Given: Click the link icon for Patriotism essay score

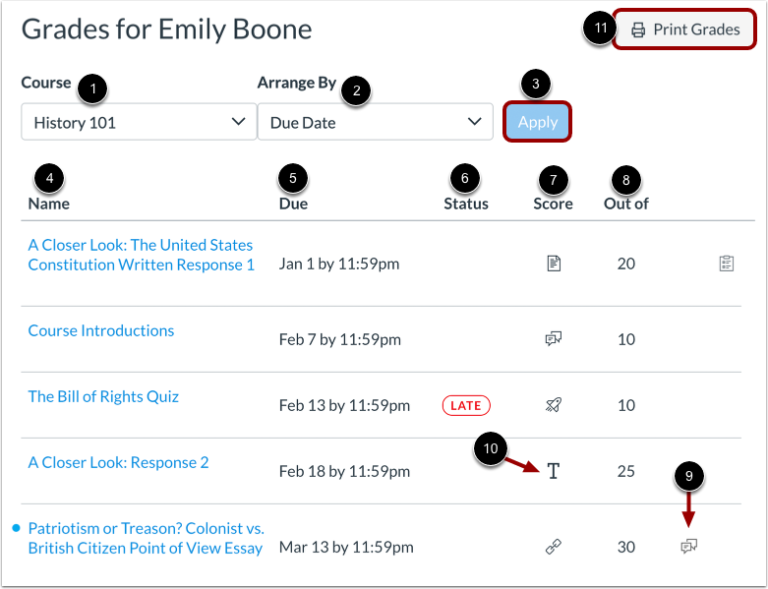Looking at the screenshot, I should point(553,546).
